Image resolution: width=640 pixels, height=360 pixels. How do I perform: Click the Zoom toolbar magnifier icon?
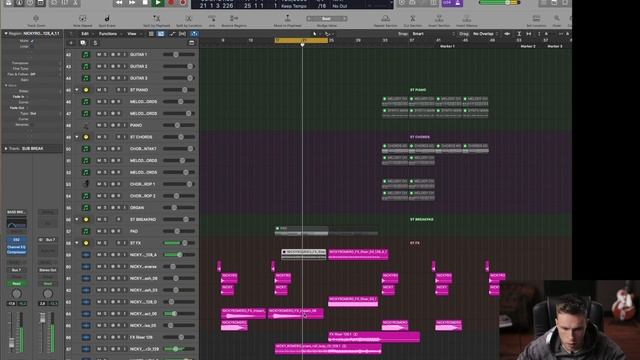[557, 18]
